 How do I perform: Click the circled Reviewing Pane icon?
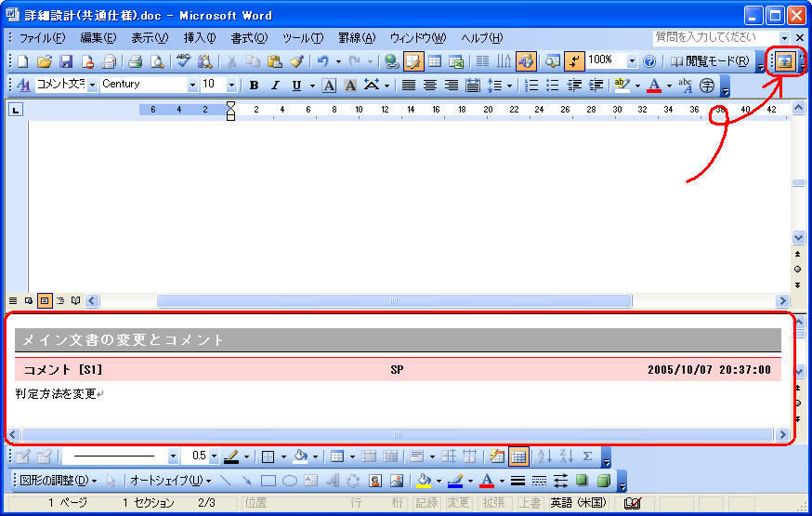coord(784,61)
